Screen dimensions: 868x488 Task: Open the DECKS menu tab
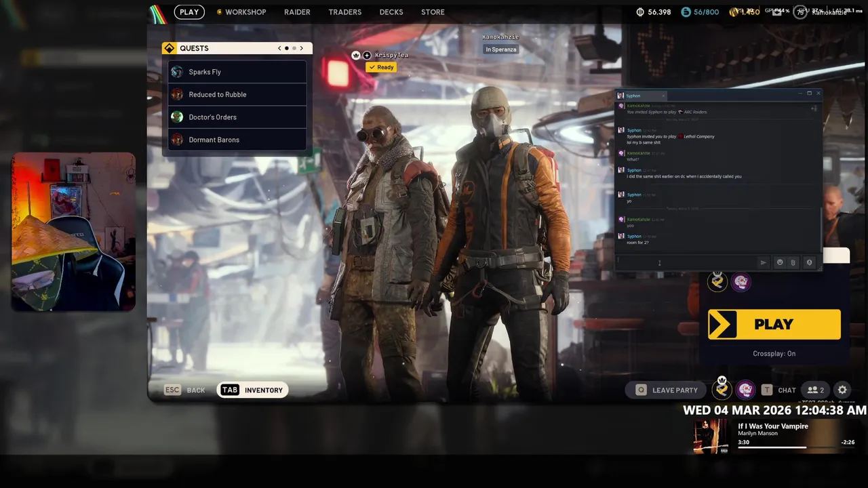click(391, 12)
